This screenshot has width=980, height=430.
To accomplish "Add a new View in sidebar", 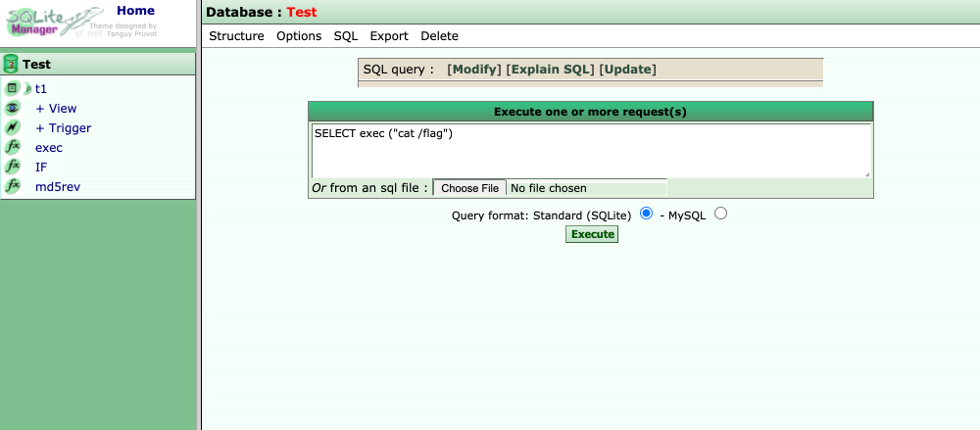I will pos(56,109).
